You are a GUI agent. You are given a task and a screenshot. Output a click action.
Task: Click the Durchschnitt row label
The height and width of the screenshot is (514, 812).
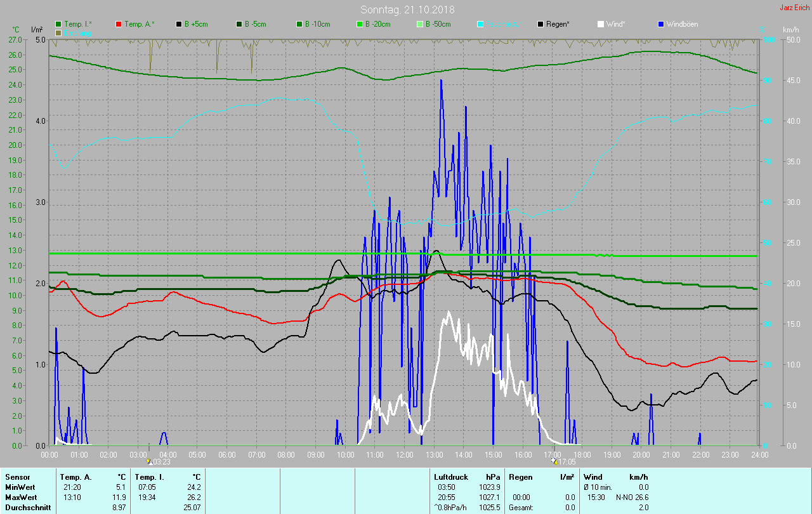click(x=25, y=508)
